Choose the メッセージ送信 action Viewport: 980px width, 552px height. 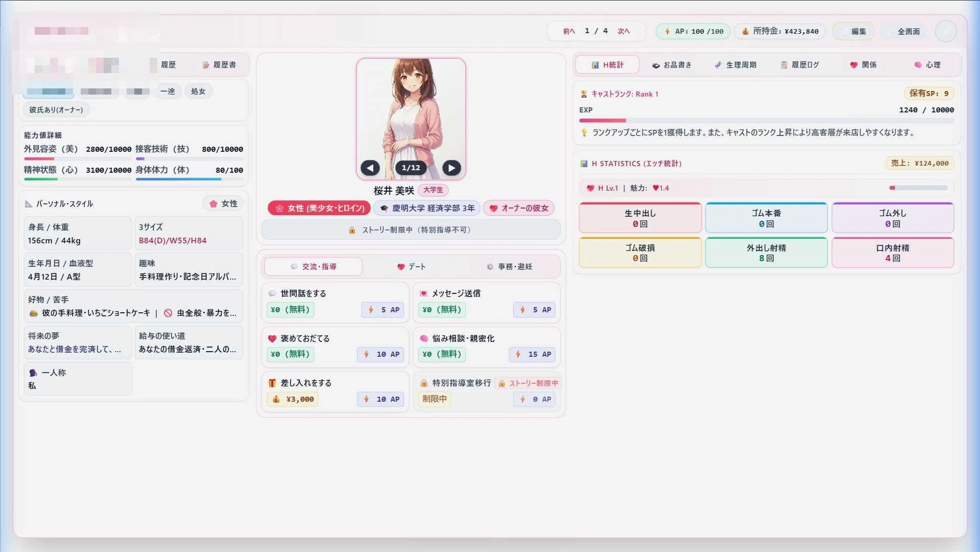(x=487, y=302)
